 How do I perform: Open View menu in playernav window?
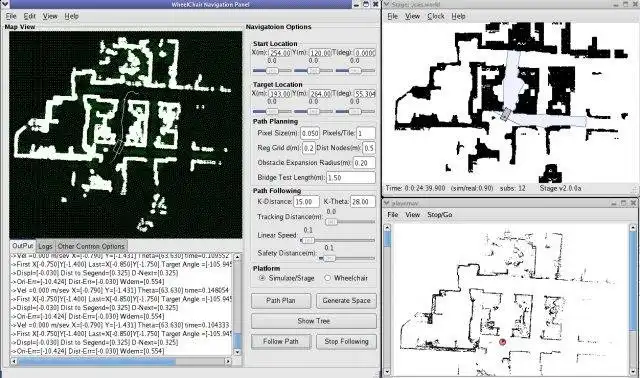point(412,215)
